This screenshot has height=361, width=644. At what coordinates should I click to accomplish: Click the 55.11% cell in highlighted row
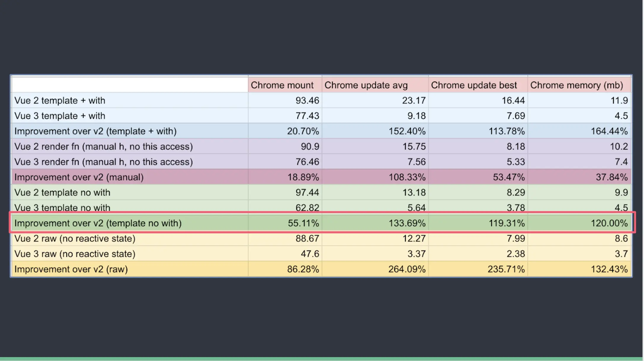(303, 223)
